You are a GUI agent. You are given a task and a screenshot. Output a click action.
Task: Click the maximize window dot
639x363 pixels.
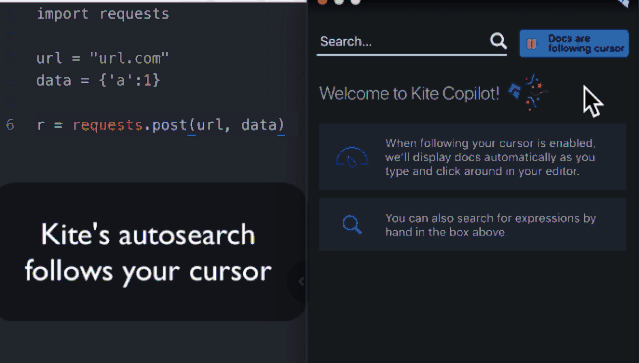point(356,2)
